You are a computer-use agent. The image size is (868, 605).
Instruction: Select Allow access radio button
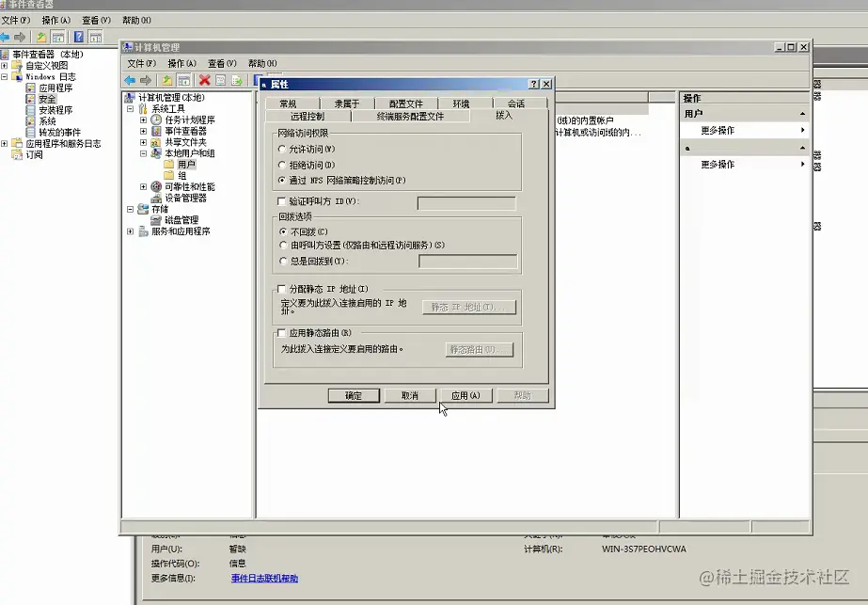282,149
